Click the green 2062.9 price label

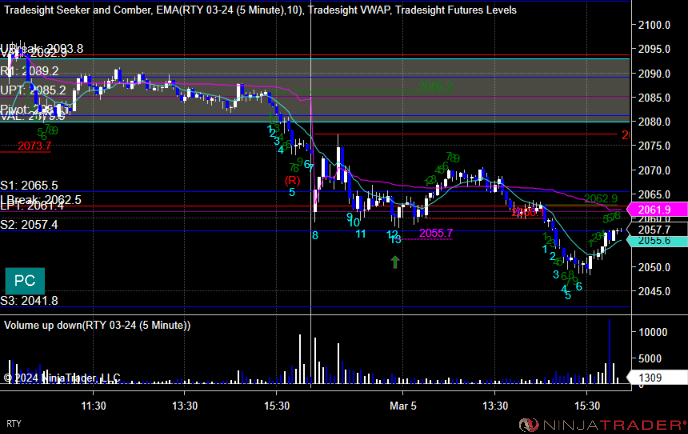click(x=601, y=199)
